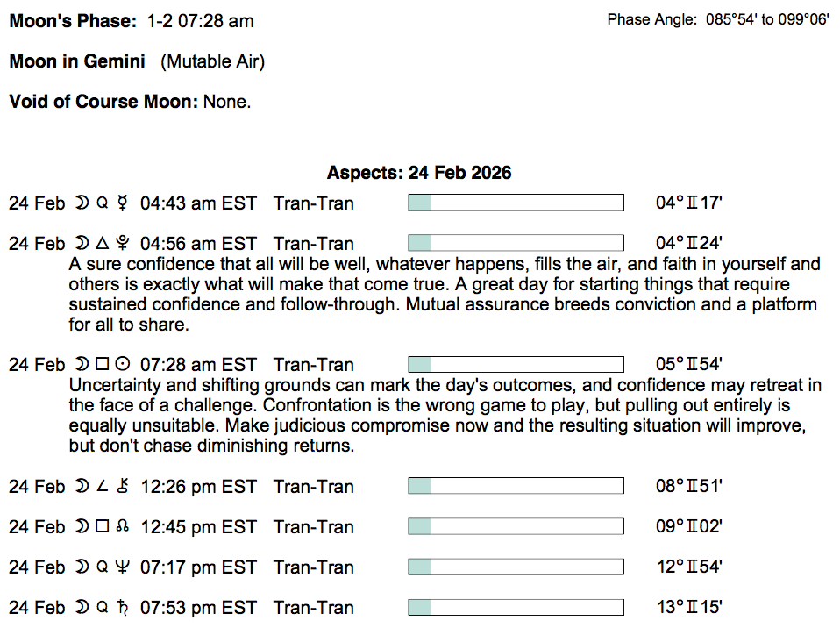Click the Sun glyph in 07:28 am aspect

pos(124,365)
